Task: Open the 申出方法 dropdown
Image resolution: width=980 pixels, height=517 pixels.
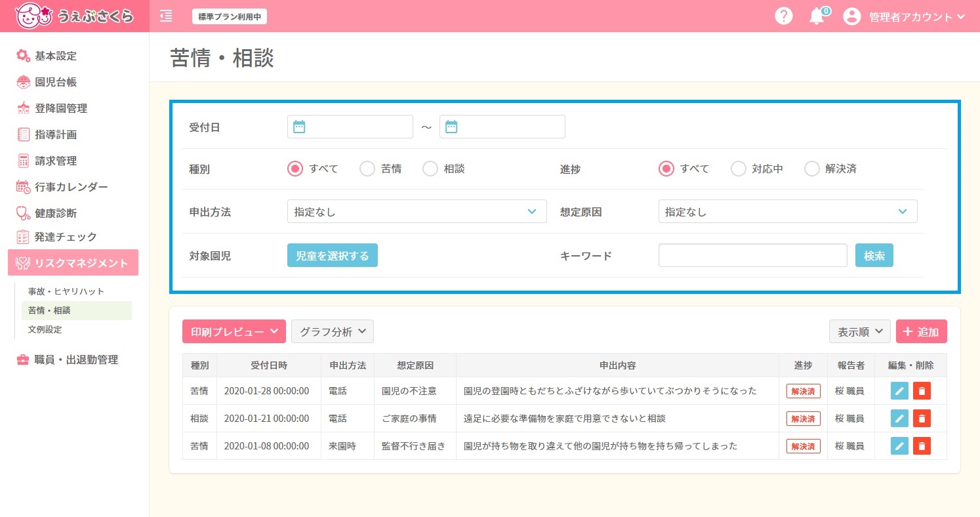Action: coord(417,211)
